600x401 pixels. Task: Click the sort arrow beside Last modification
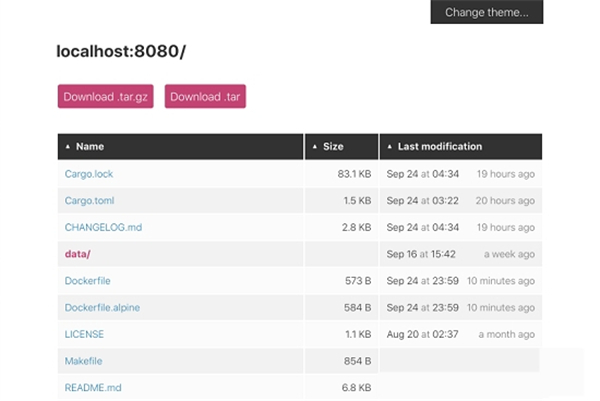389,147
